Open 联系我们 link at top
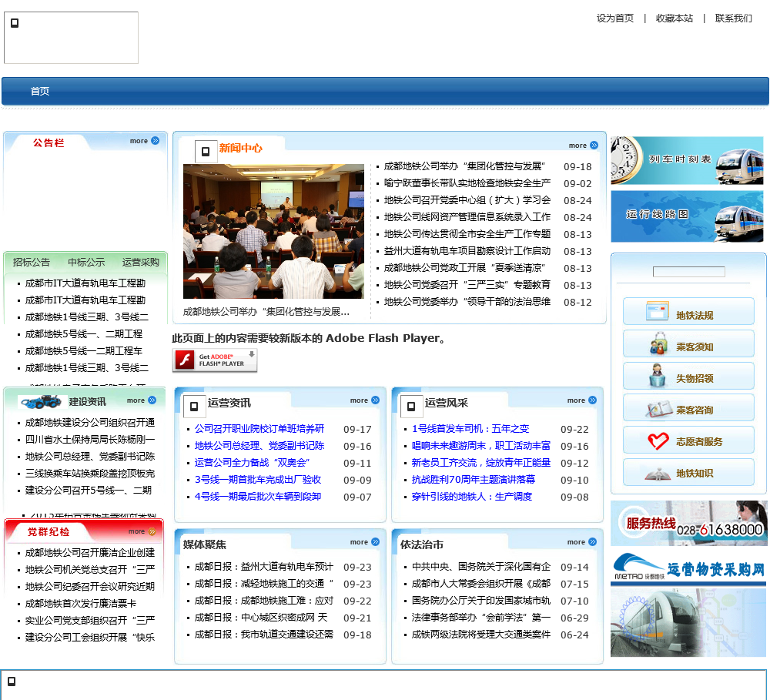Image resolution: width=770 pixels, height=700 pixels. (x=733, y=18)
